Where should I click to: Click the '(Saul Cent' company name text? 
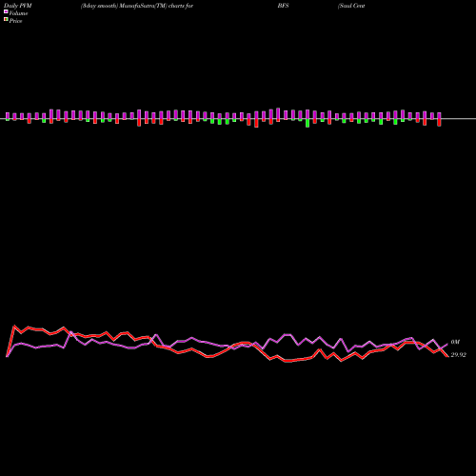(351, 6)
